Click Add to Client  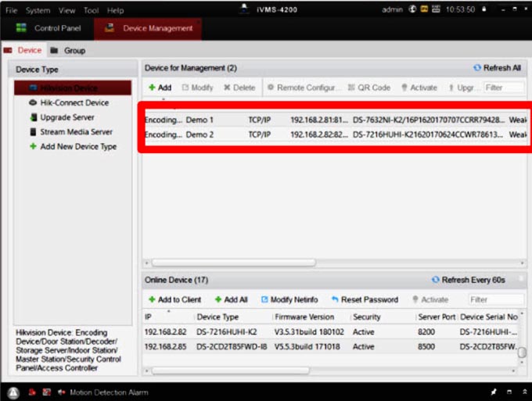click(x=175, y=299)
